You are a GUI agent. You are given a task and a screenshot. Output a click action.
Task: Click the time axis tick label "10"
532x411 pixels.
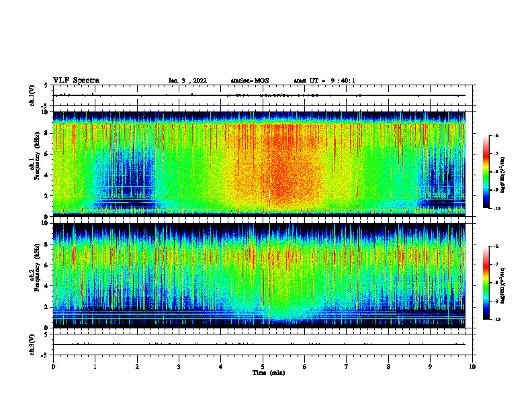coord(472,367)
